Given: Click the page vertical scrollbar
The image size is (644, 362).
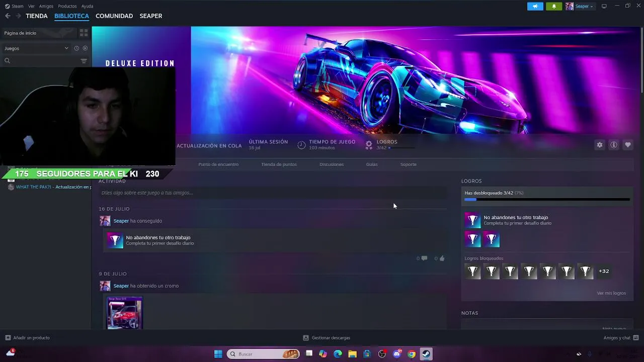Looking at the screenshot, I should [x=642, y=60].
